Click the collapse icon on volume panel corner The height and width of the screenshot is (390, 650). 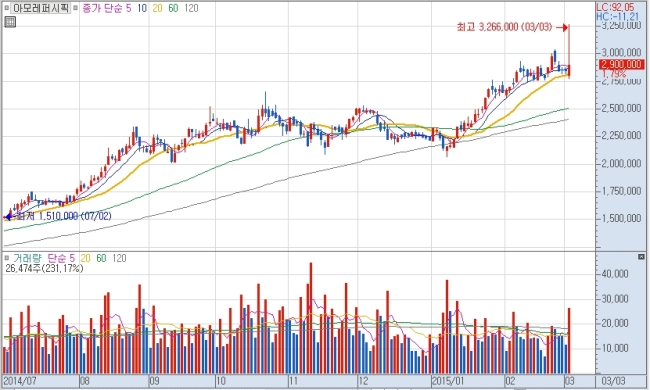641,257
